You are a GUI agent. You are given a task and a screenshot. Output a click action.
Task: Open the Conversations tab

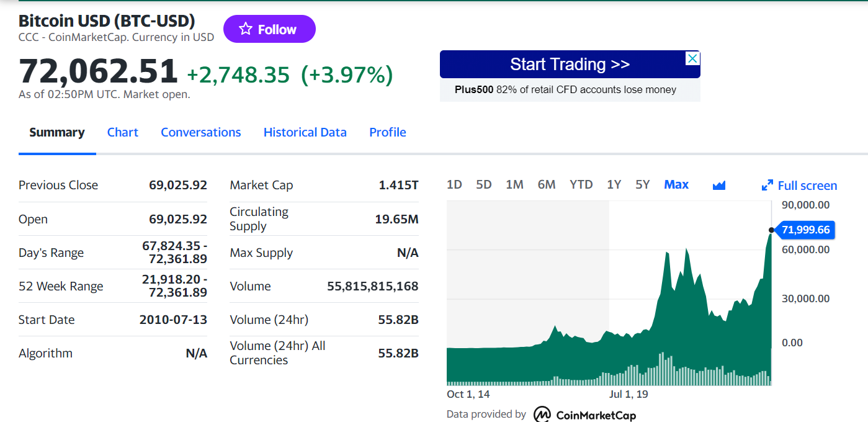point(201,132)
